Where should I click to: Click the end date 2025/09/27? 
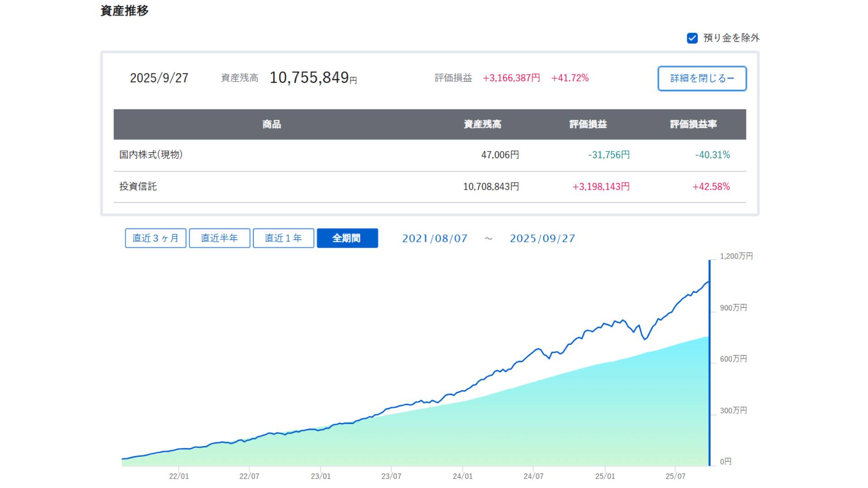click(542, 239)
